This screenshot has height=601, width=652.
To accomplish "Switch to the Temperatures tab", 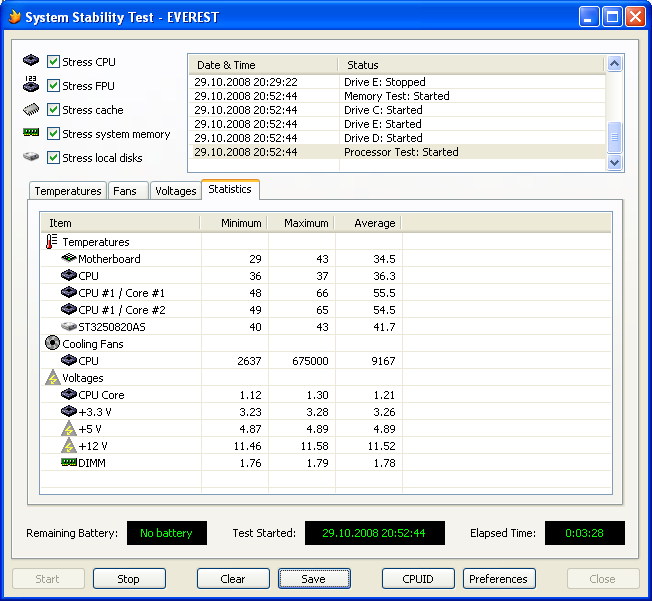I will pyautogui.click(x=68, y=191).
